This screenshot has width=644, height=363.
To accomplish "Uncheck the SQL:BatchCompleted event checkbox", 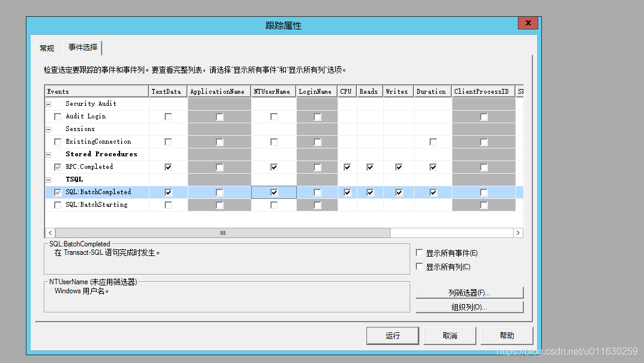I will click(x=58, y=192).
